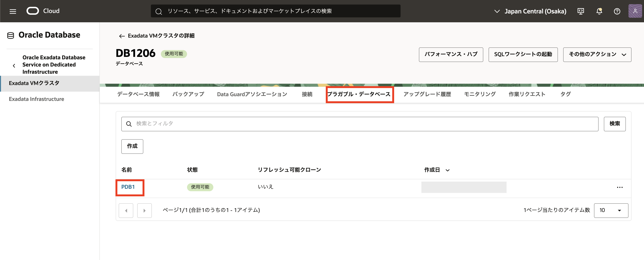The height and width of the screenshot is (260, 644).
Task: Open the hamburger navigation menu
Action: pos(13,11)
